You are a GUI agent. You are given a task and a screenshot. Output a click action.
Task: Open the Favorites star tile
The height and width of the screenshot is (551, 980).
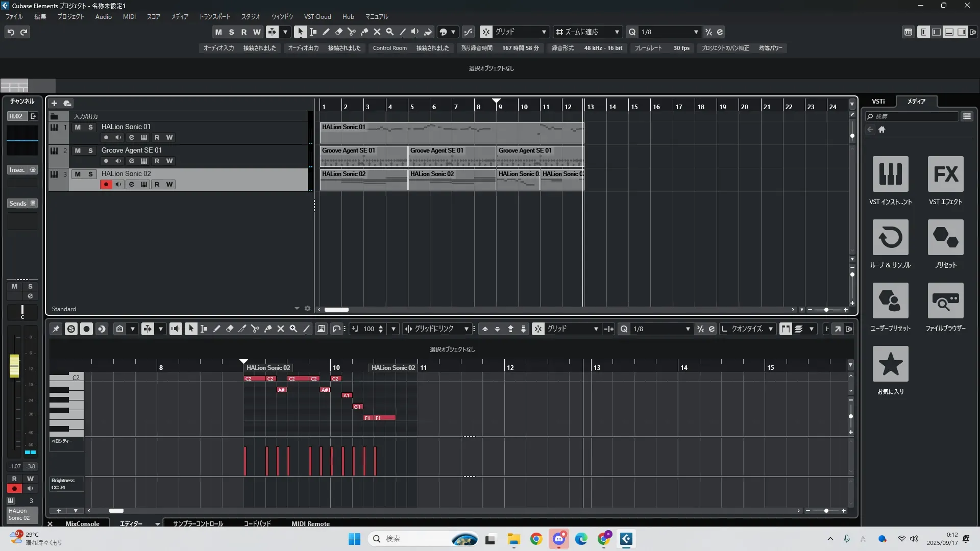click(890, 364)
